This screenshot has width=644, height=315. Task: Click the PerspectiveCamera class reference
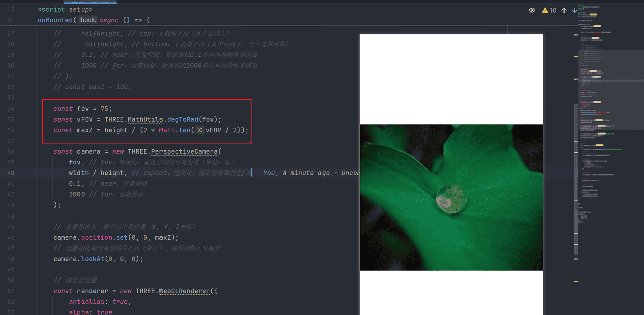pyautogui.click(x=184, y=151)
